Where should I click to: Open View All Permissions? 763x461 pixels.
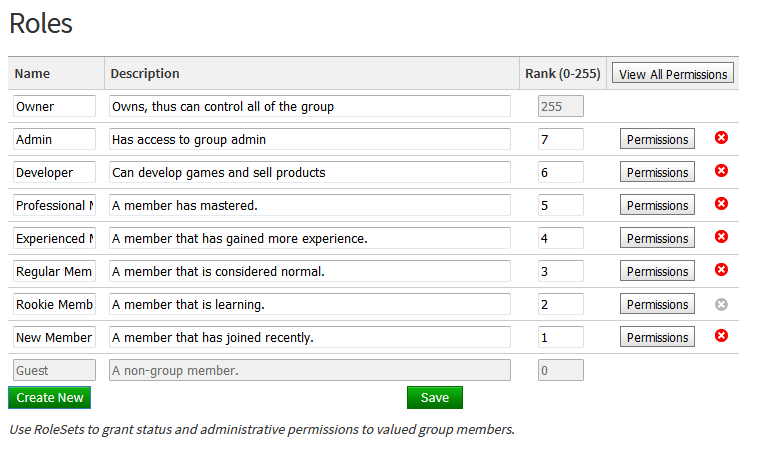tap(673, 74)
